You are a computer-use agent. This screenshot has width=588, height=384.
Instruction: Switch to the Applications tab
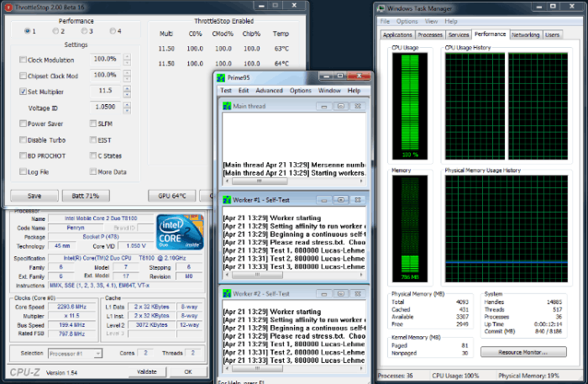(x=397, y=34)
